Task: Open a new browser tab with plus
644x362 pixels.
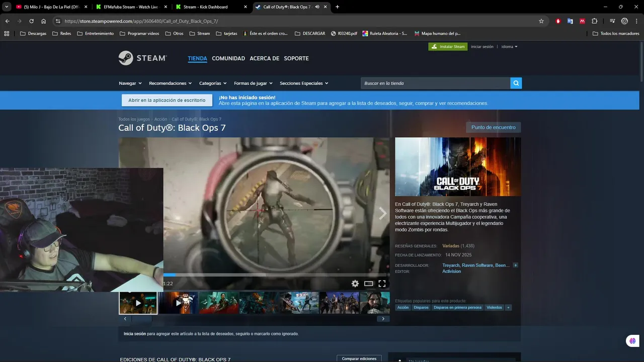Action: (x=337, y=7)
